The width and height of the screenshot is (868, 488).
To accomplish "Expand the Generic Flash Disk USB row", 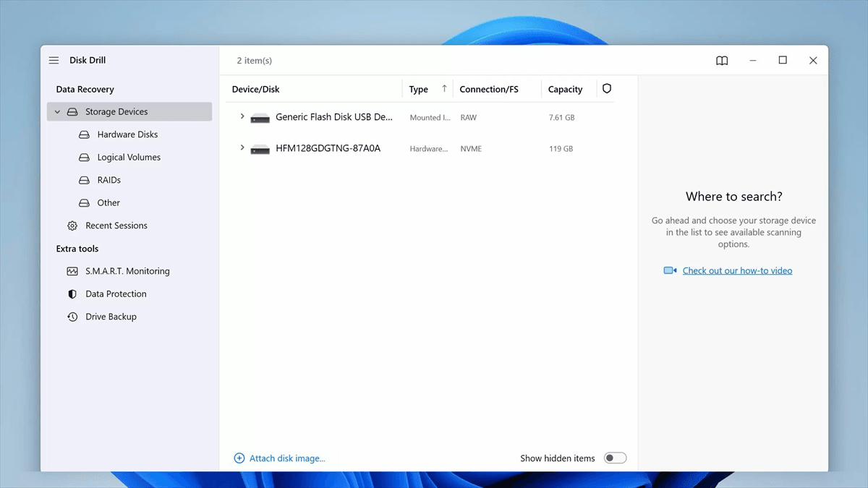I will tap(242, 116).
